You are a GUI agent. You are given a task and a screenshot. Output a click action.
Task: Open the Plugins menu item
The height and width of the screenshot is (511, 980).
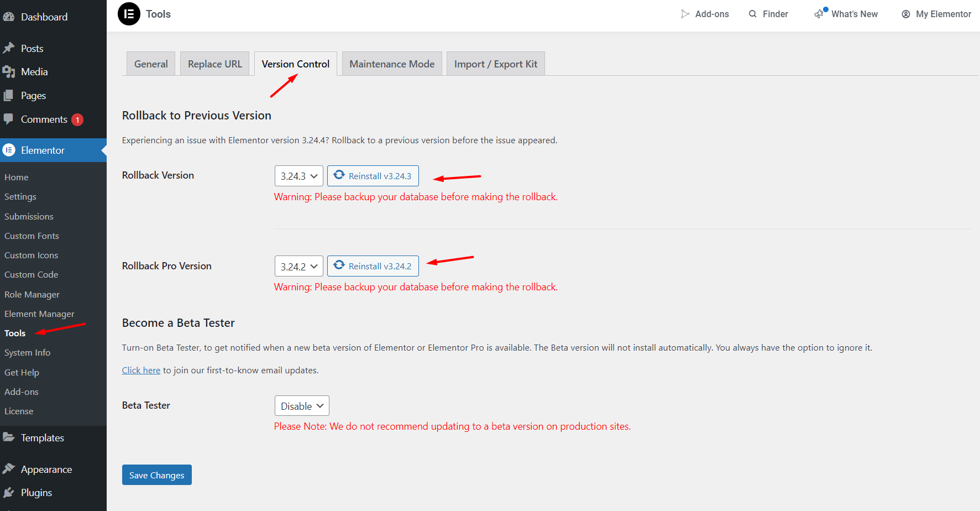point(53,492)
